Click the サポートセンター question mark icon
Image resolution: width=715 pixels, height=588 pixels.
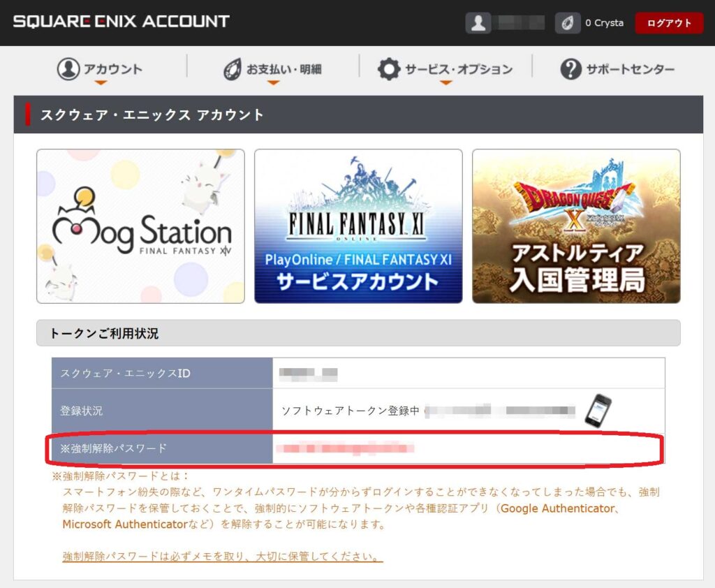(570, 69)
